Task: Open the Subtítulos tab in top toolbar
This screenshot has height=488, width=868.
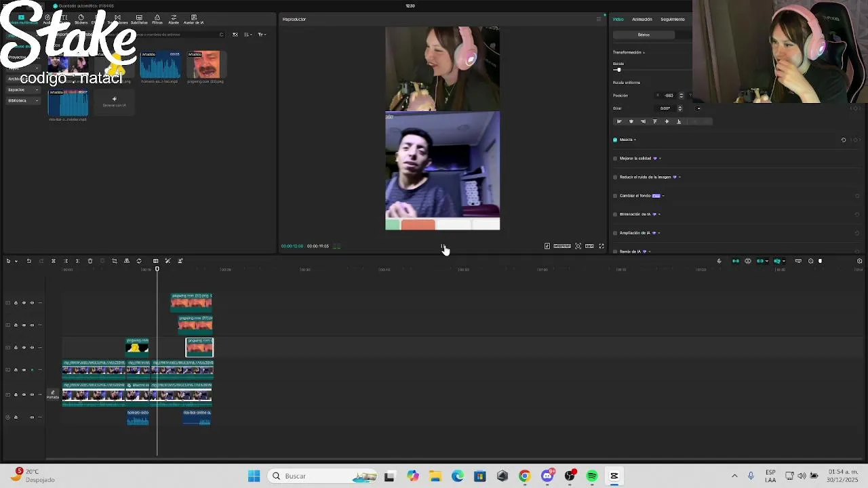Action: coord(139,19)
